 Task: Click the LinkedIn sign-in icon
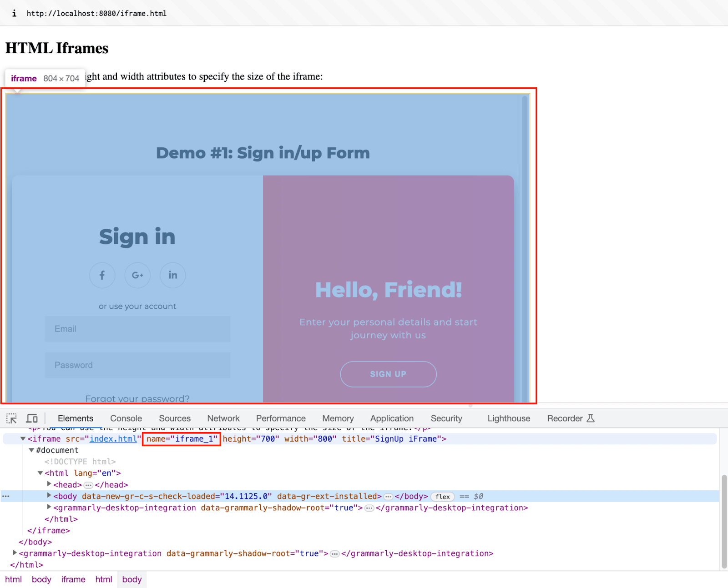click(172, 275)
